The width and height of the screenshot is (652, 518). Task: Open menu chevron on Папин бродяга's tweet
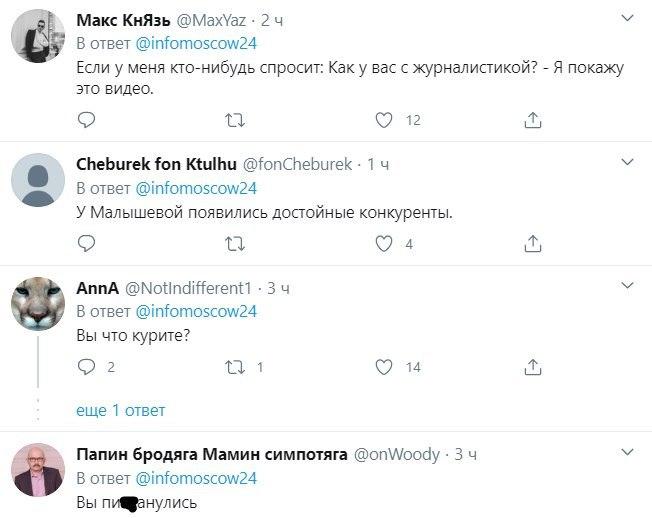click(627, 452)
